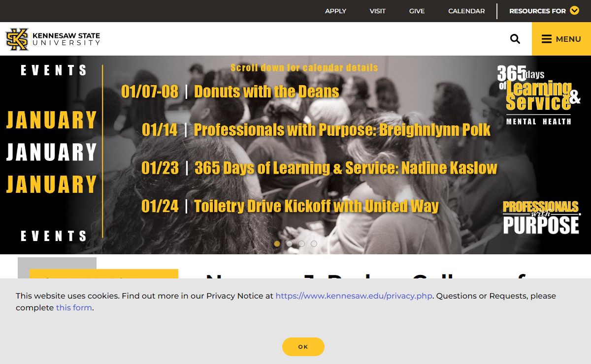591x364 pixels.
Task: Open the 'this form' link
Action: click(74, 307)
